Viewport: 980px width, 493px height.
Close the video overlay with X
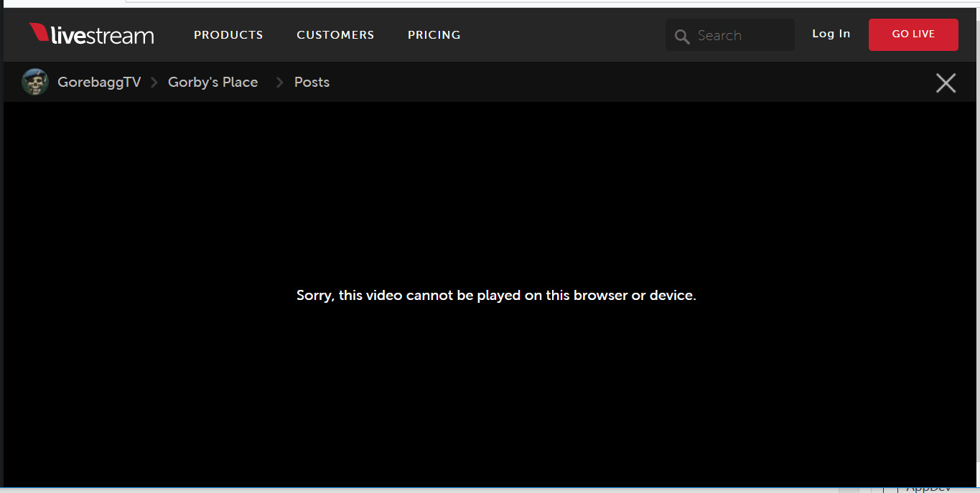946,83
